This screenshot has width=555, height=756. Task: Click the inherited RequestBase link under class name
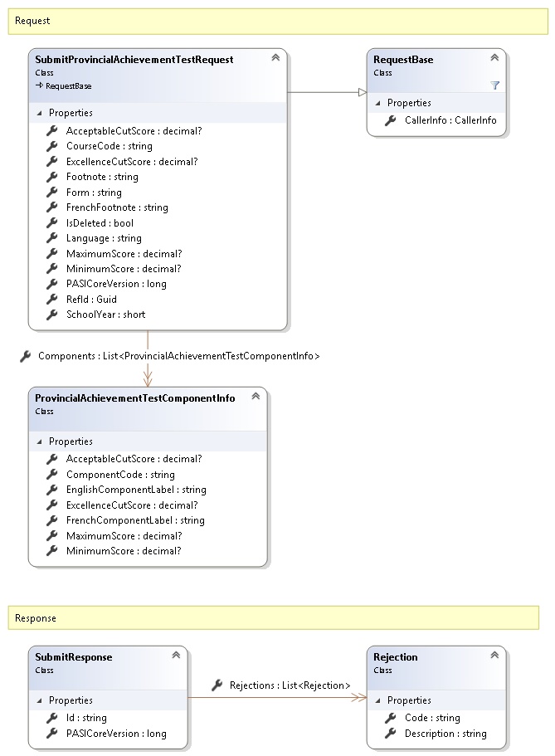[x=68, y=85]
